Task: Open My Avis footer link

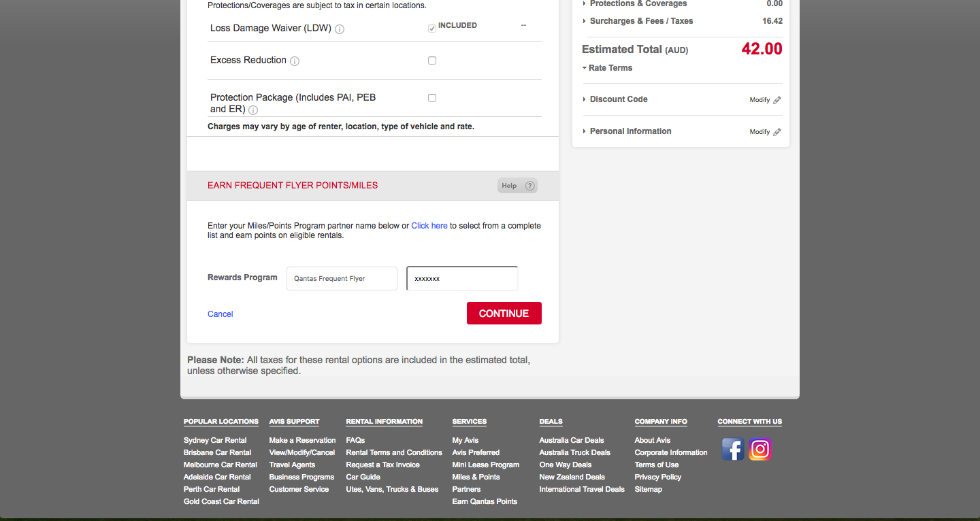Action: point(465,440)
